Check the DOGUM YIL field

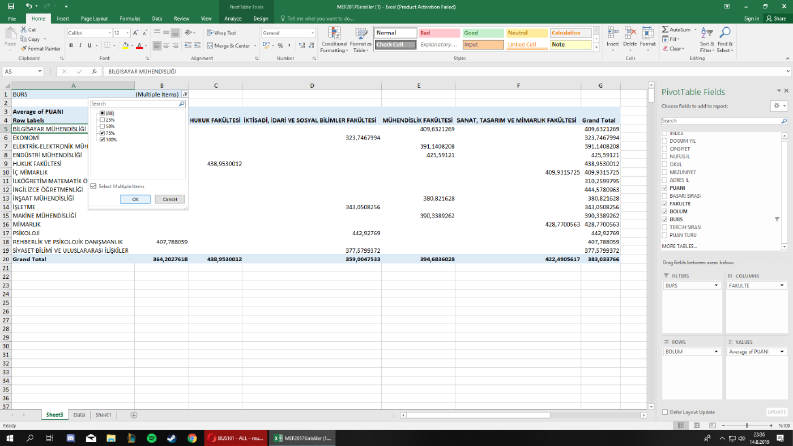point(665,141)
